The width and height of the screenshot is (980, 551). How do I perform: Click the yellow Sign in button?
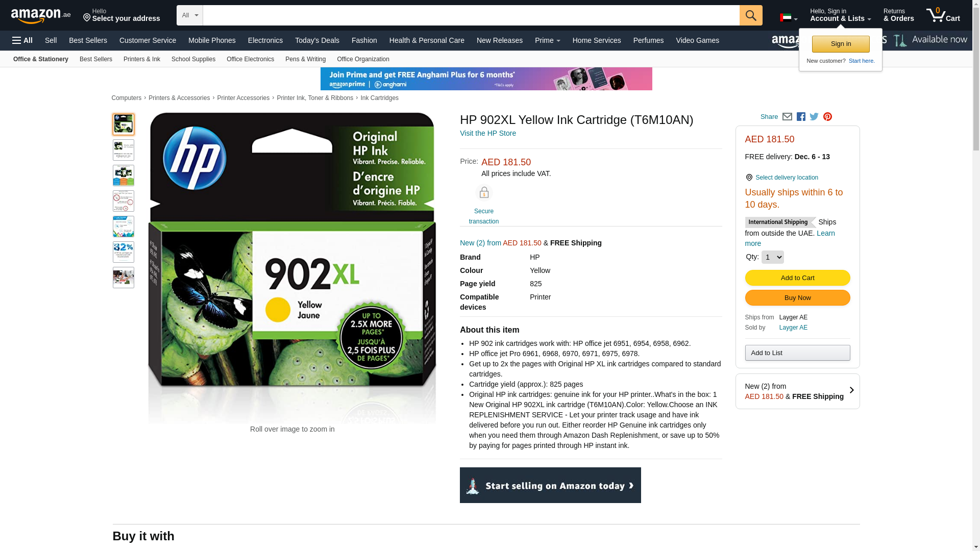(x=841, y=44)
